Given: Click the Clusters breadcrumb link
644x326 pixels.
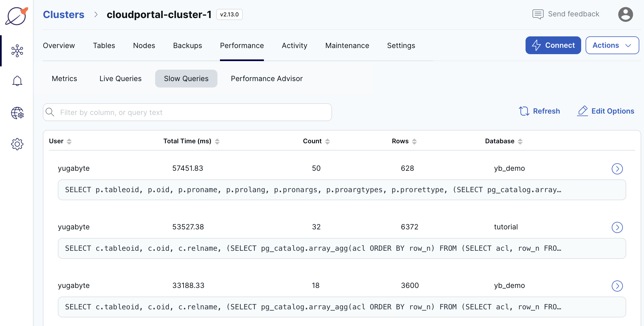Looking at the screenshot, I should pyautogui.click(x=63, y=14).
